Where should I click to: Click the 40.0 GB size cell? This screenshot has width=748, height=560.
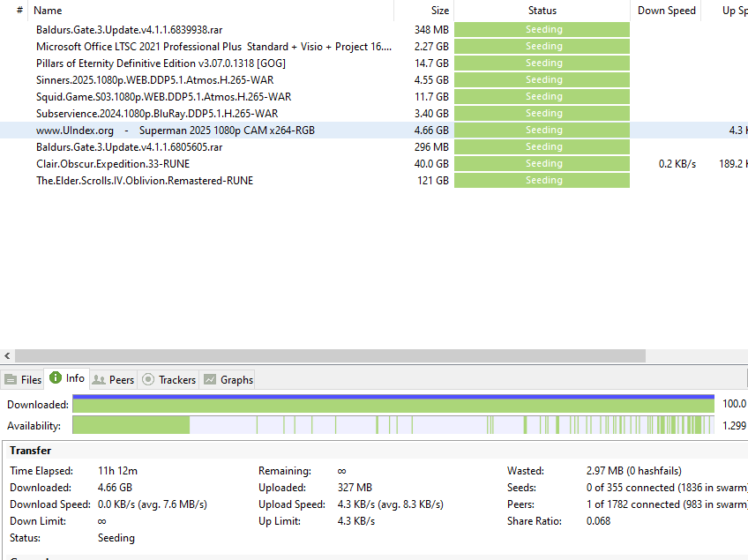pyautogui.click(x=431, y=164)
